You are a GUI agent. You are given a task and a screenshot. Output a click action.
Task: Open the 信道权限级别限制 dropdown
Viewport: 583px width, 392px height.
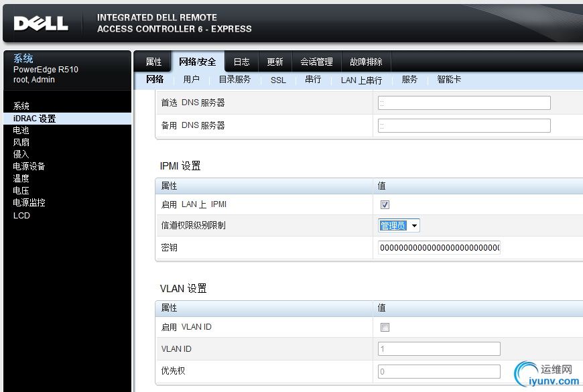click(x=399, y=226)
